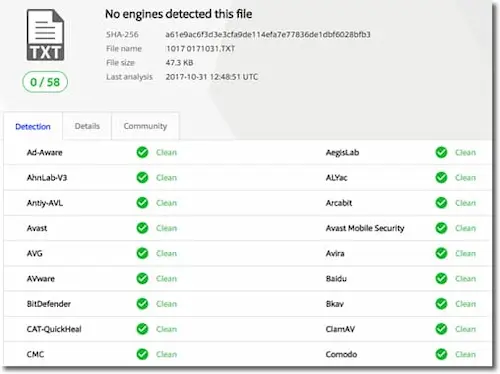The width and height of the screenshot is (500, 374).
Task: Click the AhnLab-V3 engine name
Action: click(x=47, y=178)
